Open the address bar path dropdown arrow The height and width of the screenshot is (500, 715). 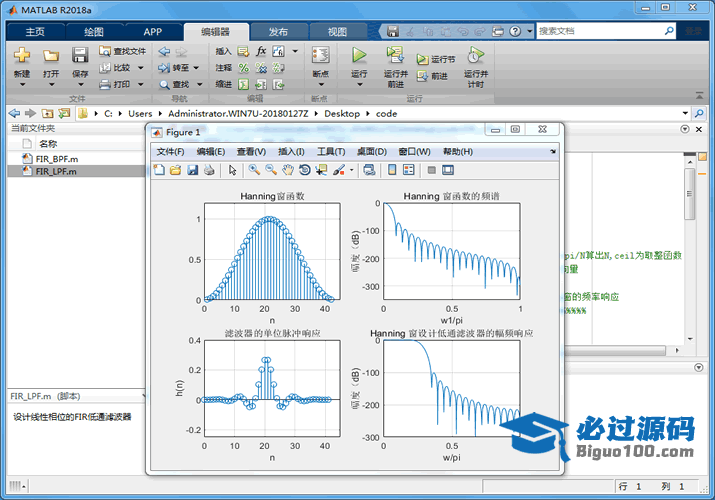coord(685,113)
